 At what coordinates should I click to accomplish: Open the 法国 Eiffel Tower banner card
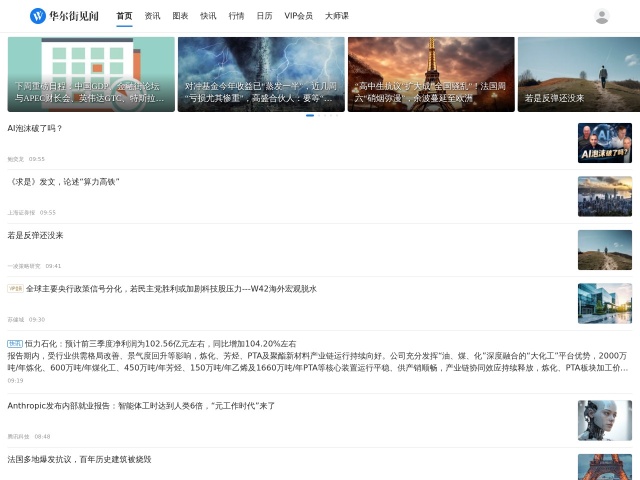coord(431,74)
